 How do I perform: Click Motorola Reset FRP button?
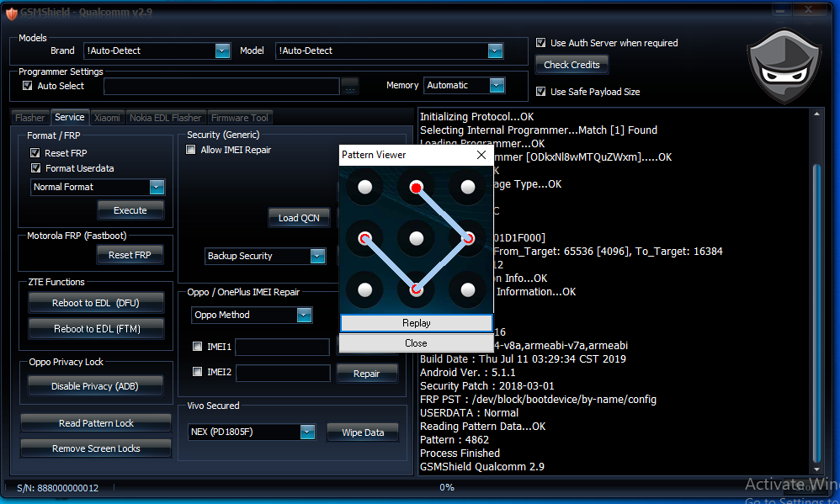coord(130,255)
